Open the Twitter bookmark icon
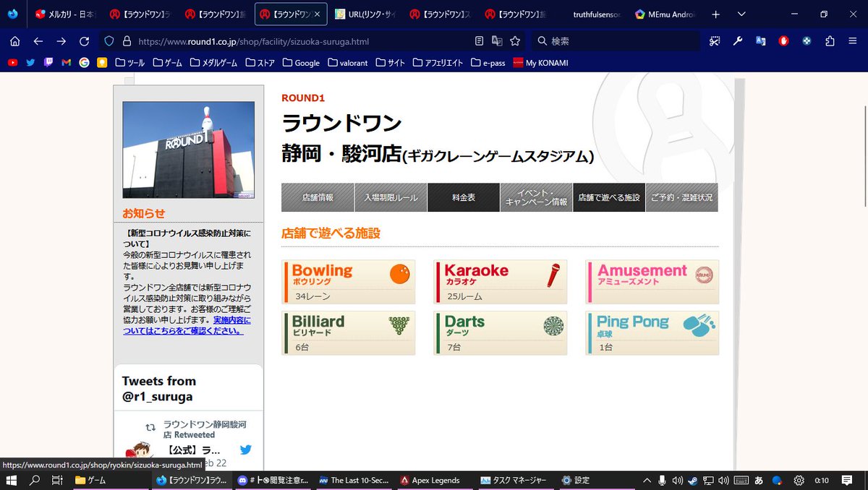 pyautogui.click(x=30, y=63)
